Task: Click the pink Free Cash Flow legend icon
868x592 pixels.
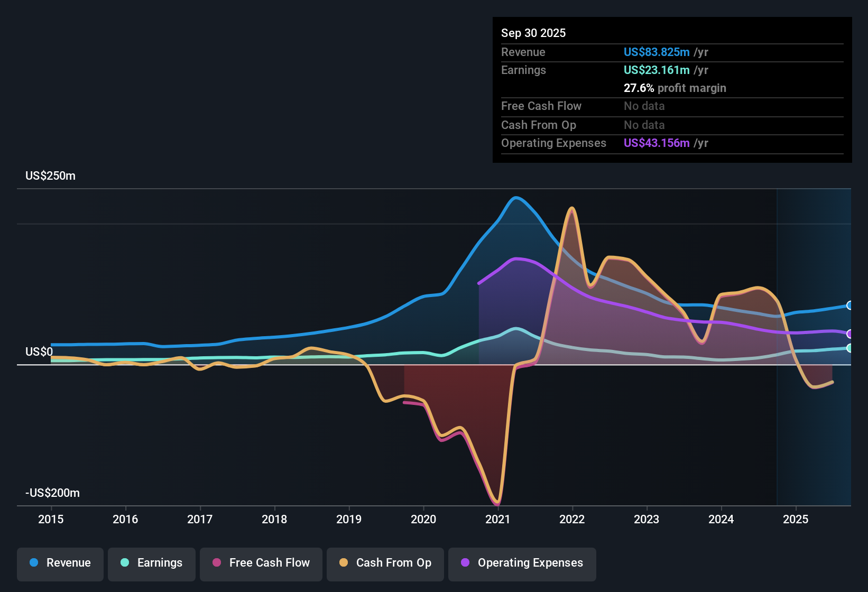Action: click(217, 563)
